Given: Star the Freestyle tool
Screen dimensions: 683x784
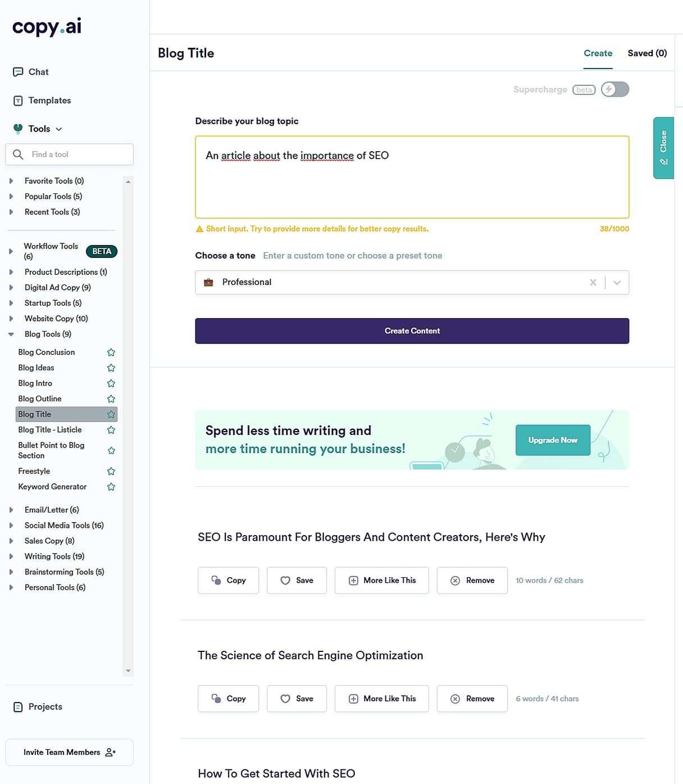Looking at the screenshot, I should click(x=111, y=471).
